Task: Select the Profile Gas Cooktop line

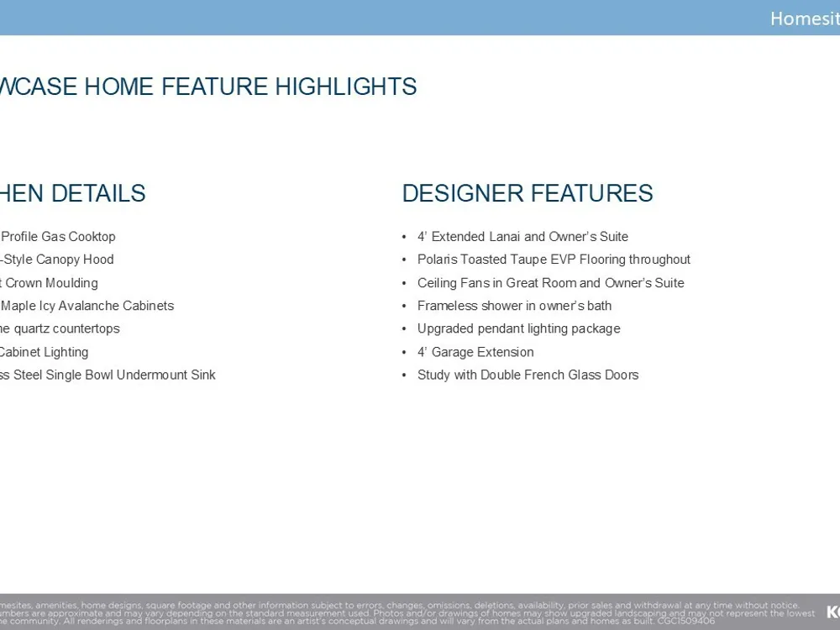Action: tap(58, 237)
